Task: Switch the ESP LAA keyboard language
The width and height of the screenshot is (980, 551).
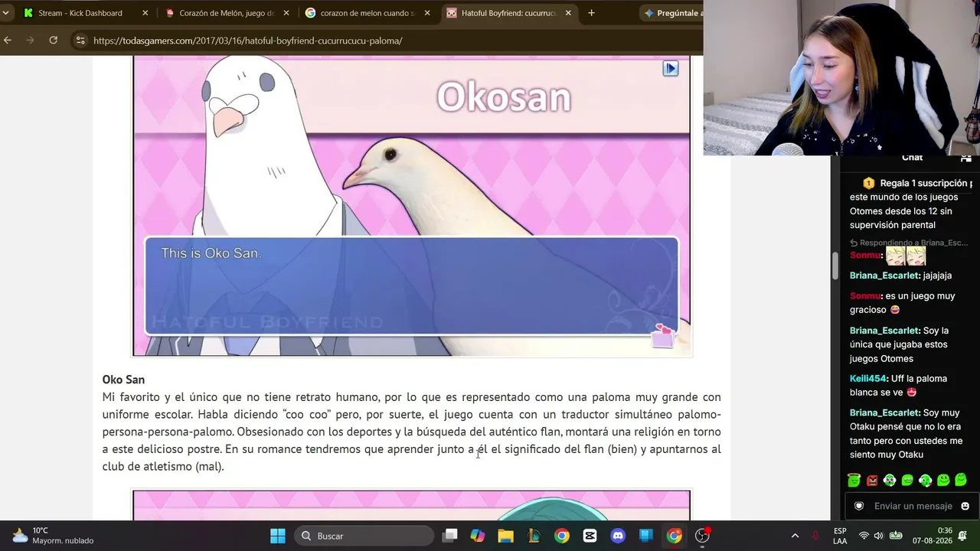Action: (x=840, y=536)
